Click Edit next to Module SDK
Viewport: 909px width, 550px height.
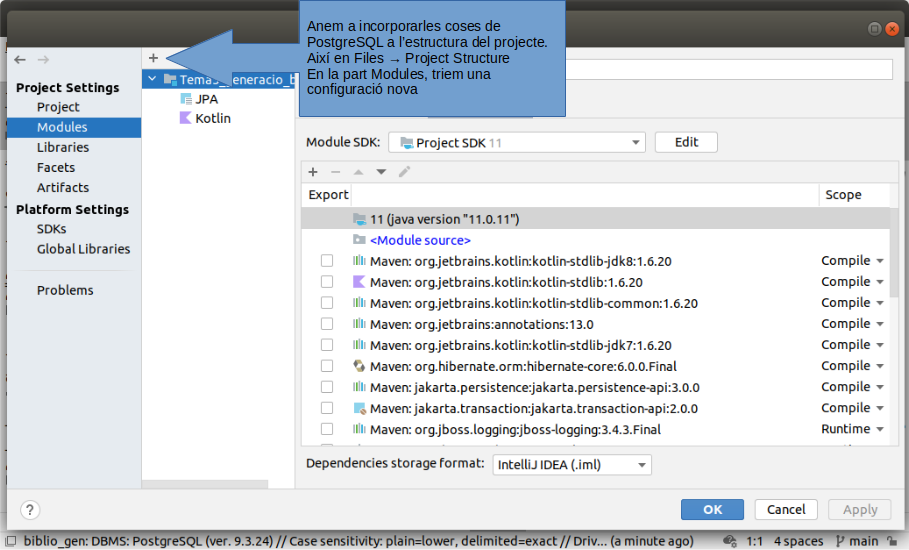coord(686,143)
